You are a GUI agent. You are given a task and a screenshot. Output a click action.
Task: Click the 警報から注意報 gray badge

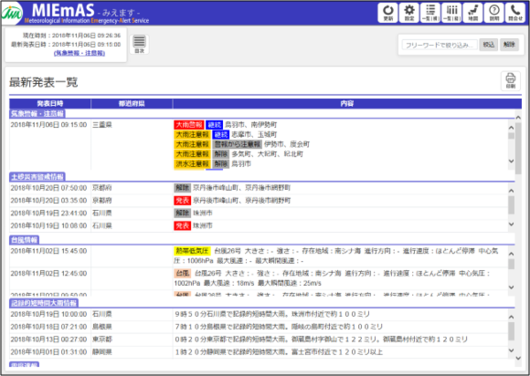coord(237,144)
